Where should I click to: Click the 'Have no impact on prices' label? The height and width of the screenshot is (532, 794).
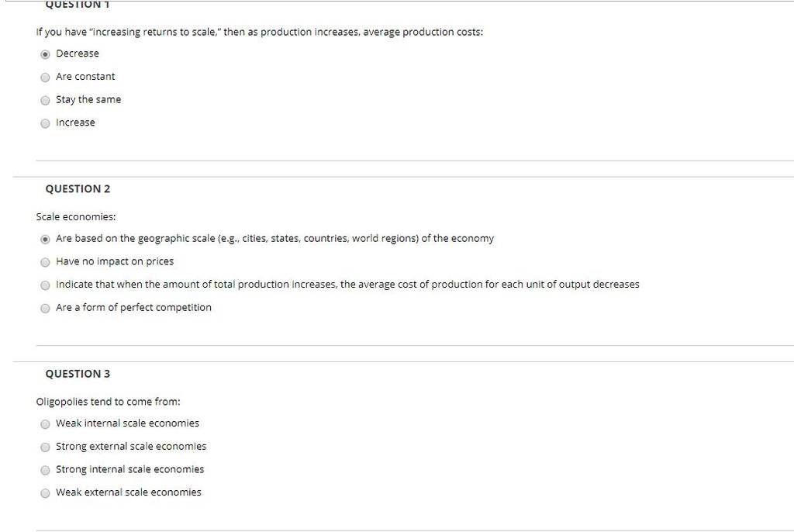click(x=115, y=261)
